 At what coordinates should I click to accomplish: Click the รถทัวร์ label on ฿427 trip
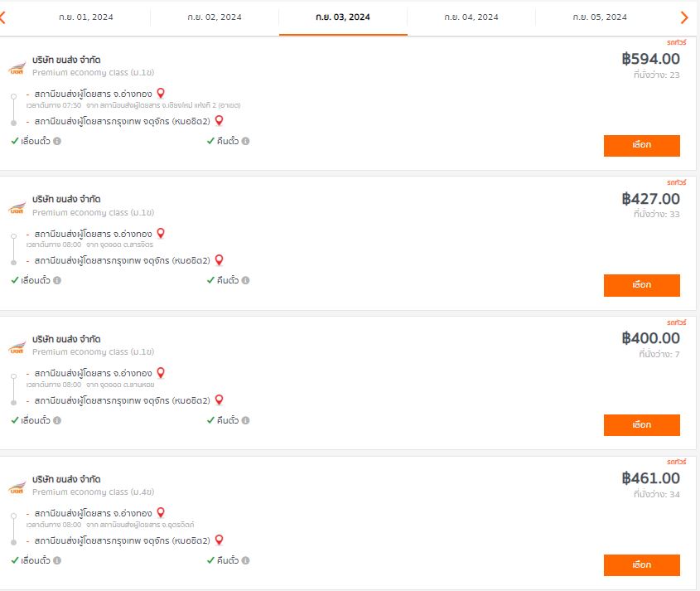tap(676, 182)
